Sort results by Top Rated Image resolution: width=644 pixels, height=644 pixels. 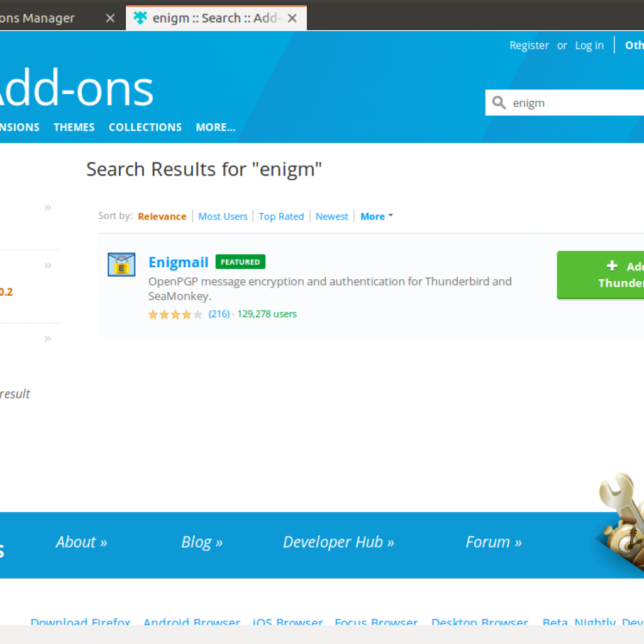pos(281,216)
